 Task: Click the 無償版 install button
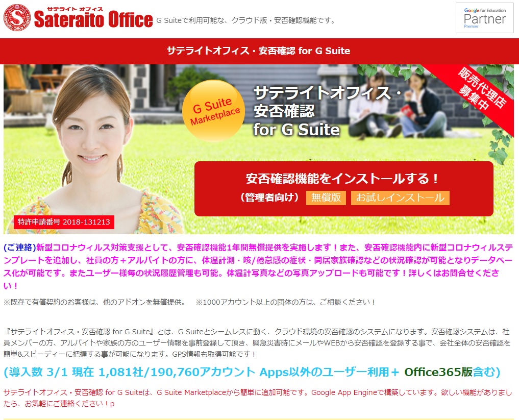tap(326, 197)
